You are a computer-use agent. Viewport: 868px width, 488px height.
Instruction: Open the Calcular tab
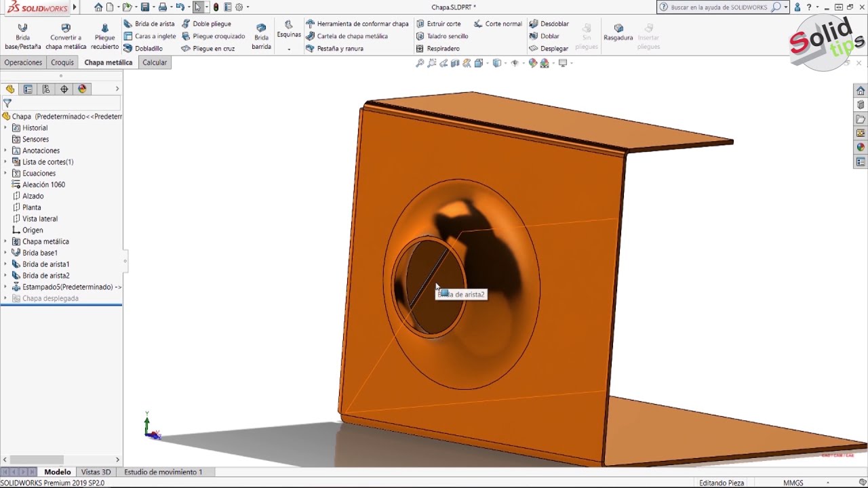pos(155,62)
